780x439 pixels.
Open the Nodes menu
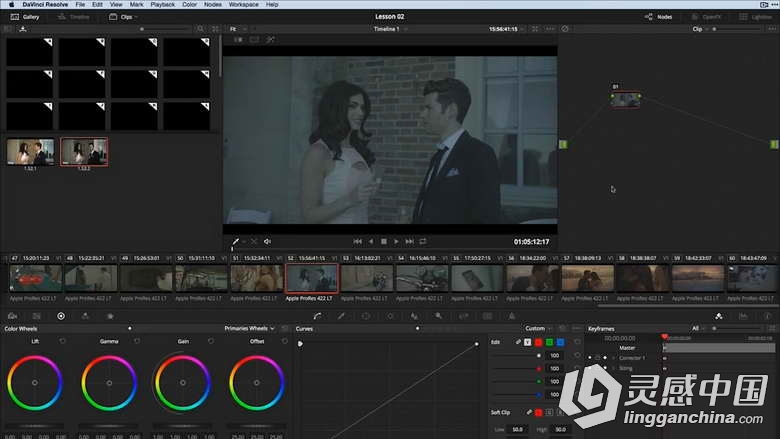tap(213, 4)
